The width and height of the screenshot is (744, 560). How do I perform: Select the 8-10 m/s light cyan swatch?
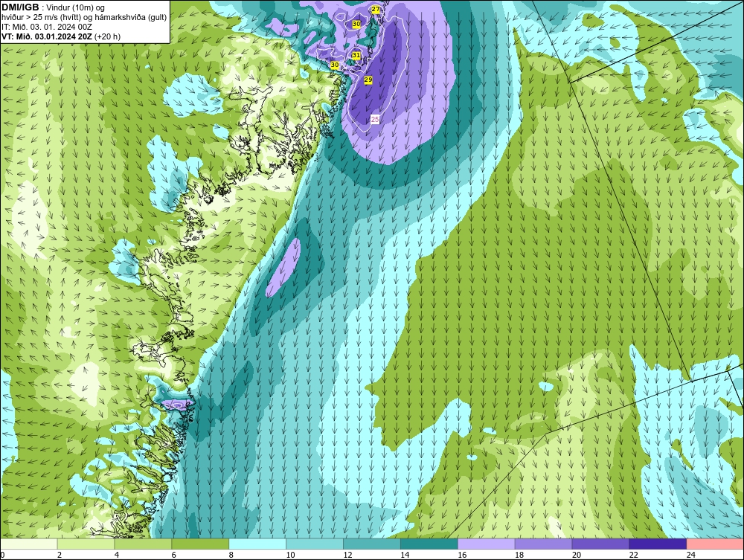click(257, 544)
